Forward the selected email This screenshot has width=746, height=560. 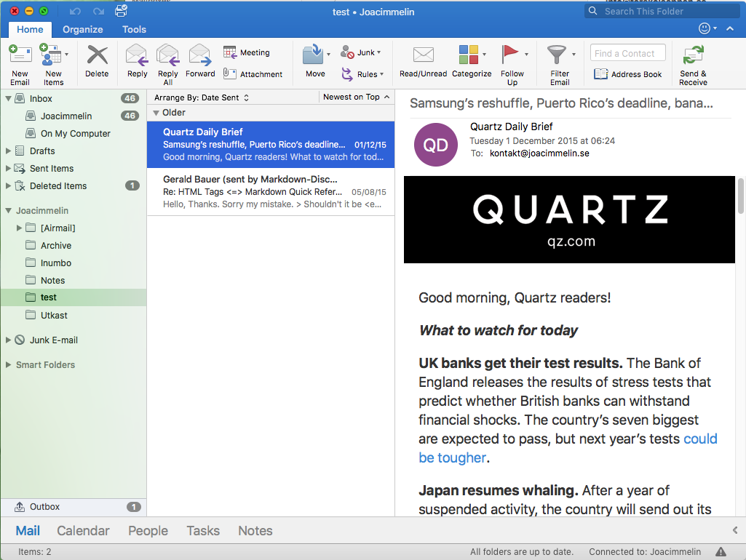tap(200, 61)
